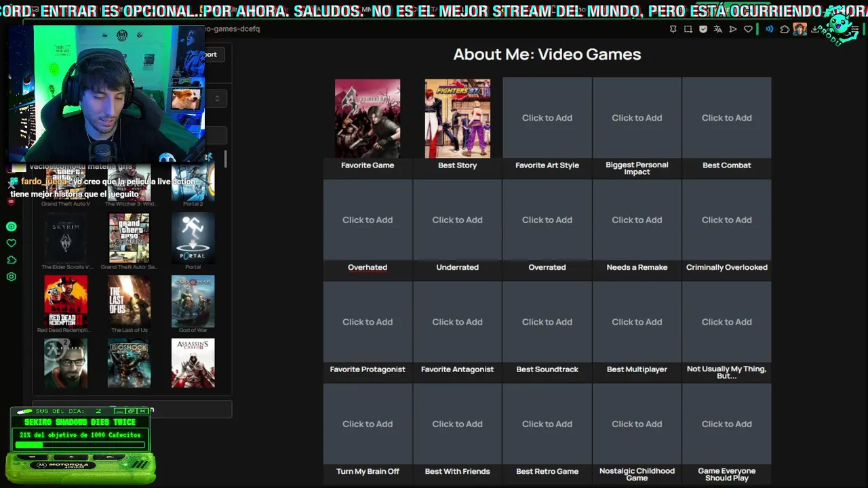The width and height of the screenshot is (868, 488).
Task: Add a game to Best Soundtrack
Action: coord(547,322)
